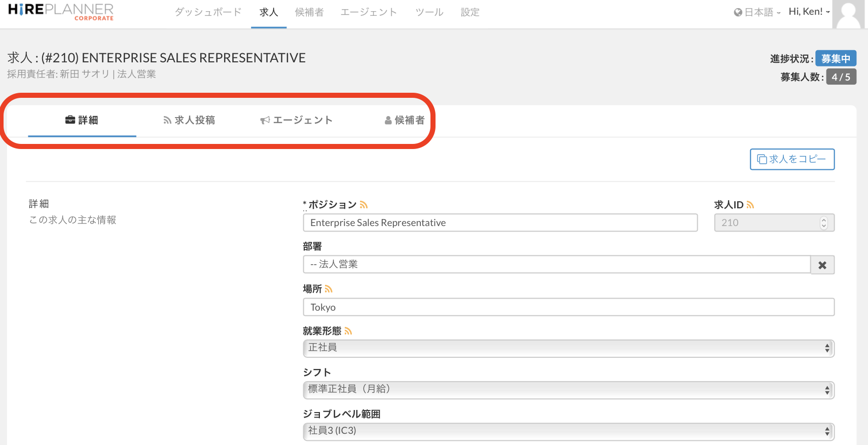Open the 候補者 sub-tab with person icon

pyautogui.click(x=405, y=120)
